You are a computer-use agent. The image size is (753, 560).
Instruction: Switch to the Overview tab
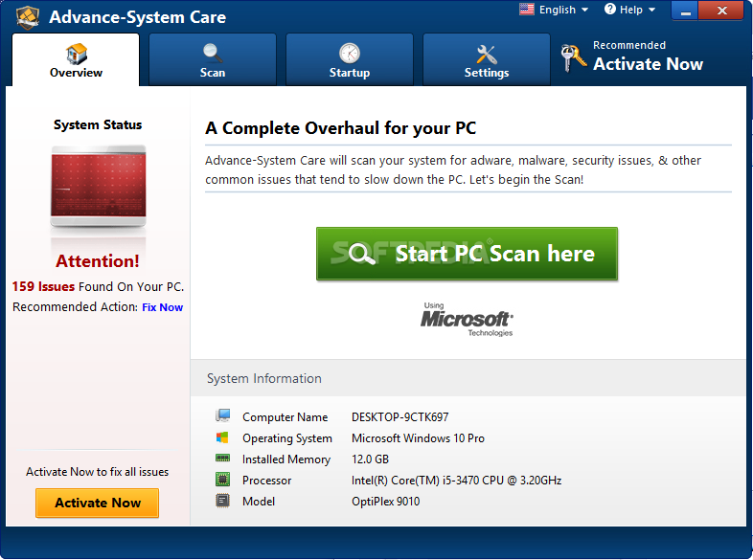tap(76, 60)
